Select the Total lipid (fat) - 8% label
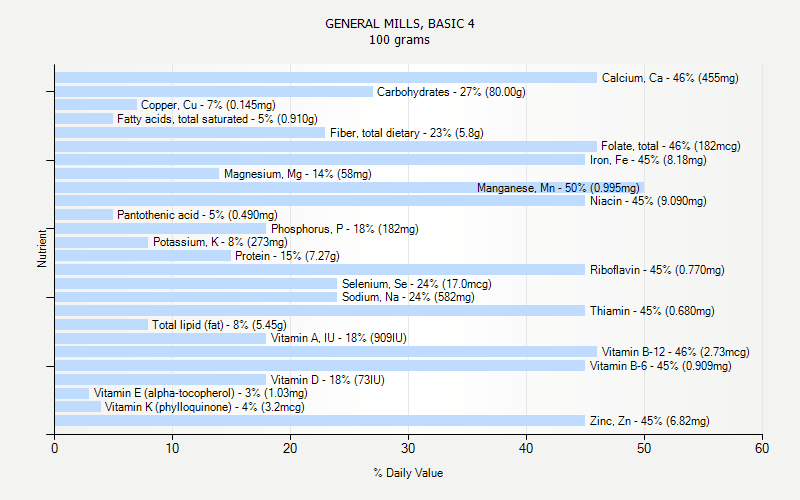 pyautogui.click(x=219, y=324)
